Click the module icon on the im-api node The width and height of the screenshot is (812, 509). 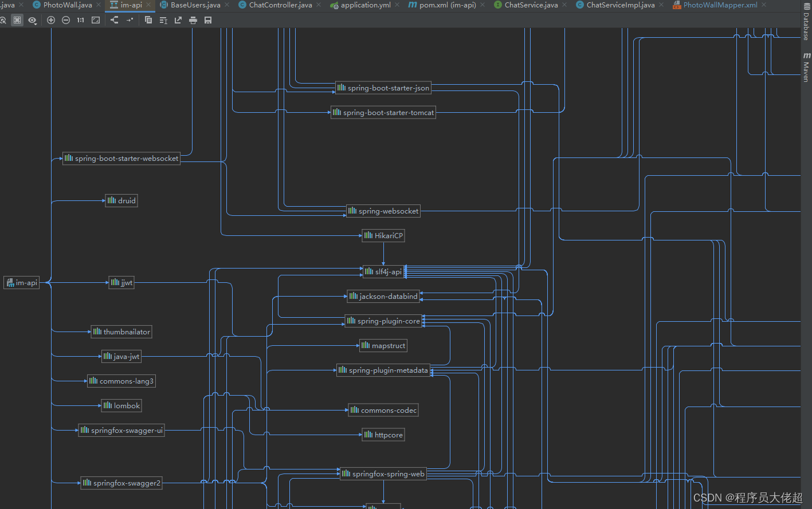pyautogui.click(x=10, y=282)
